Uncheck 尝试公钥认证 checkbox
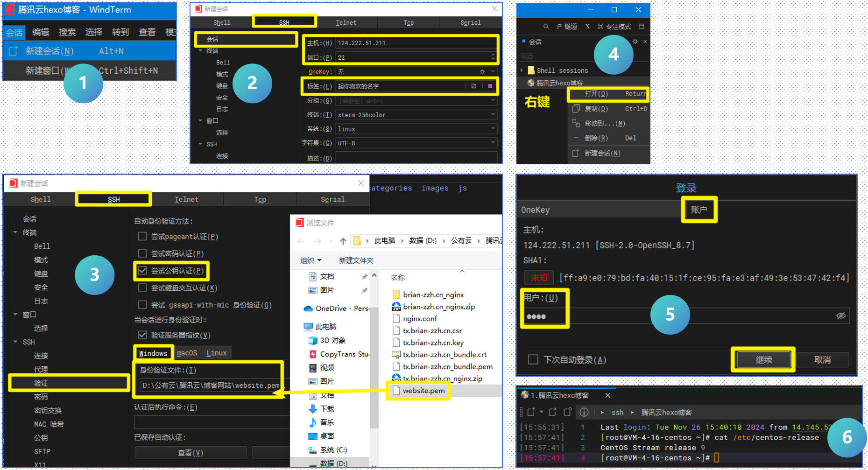The height and width of the screenshot is (470, 868). 142,271
